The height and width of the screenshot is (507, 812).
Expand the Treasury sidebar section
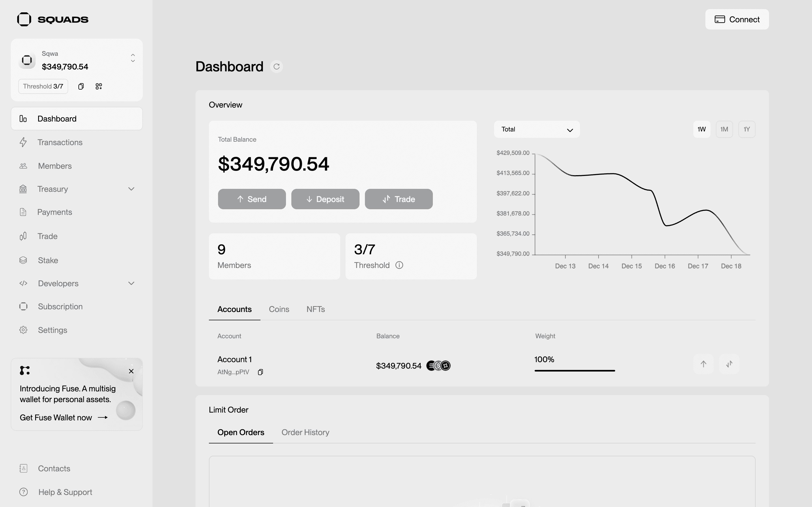pos(131,189)
